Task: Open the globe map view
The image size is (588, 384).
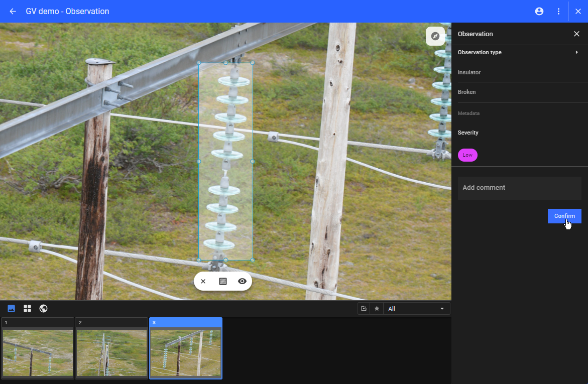Action: (x=43, y=309)
